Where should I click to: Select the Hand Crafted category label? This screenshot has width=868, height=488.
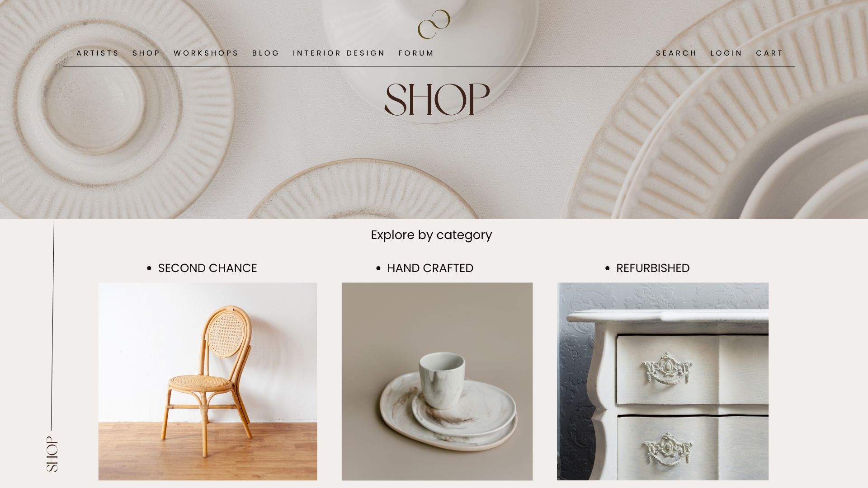[430, 268]
